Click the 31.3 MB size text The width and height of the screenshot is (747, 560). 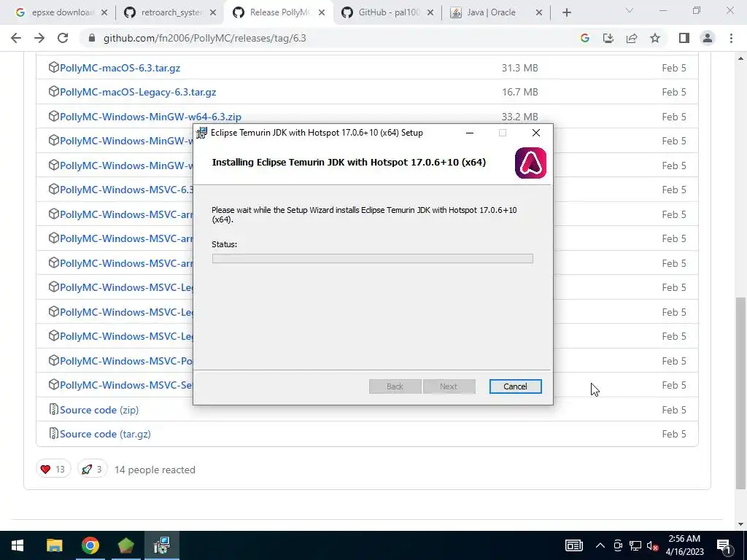[519, 68]
